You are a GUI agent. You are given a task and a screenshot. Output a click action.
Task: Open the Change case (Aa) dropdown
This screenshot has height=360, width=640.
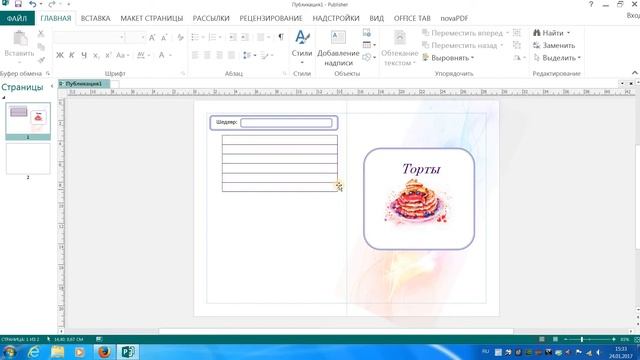tap(122, 55)
